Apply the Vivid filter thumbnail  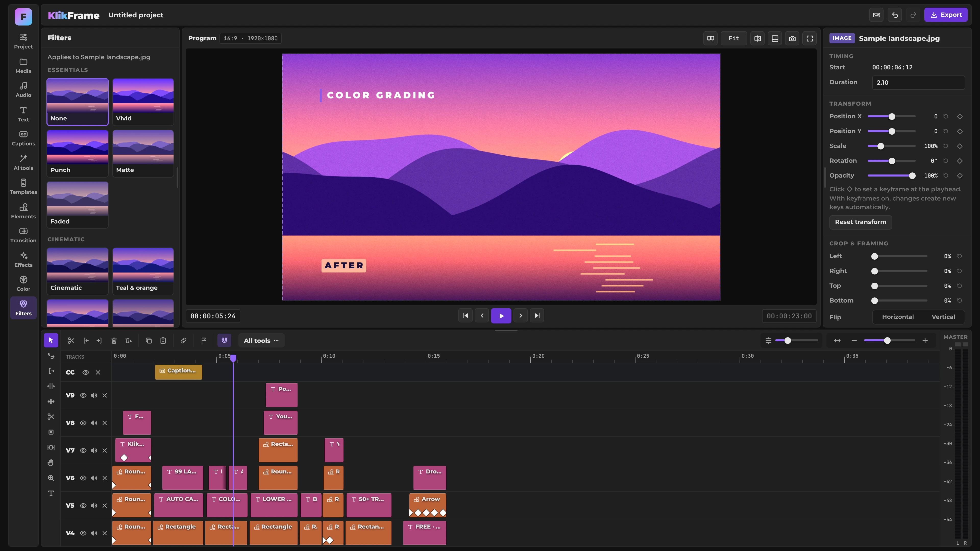pyautogui.click(x=143, y=102)
